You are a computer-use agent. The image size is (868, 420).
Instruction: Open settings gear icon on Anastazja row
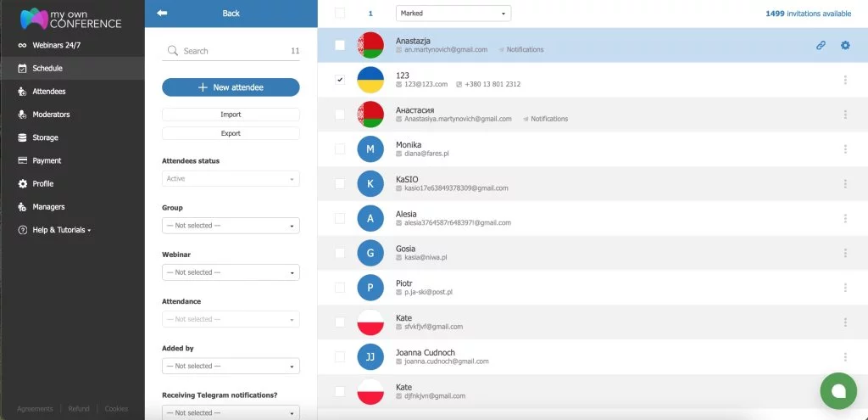pos(845,45)
